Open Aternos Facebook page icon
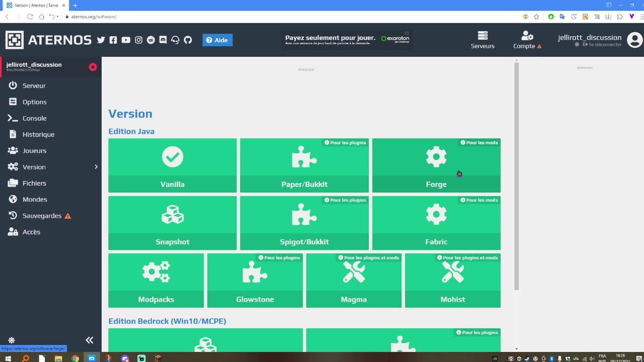This screenshot has height=362, width=644. [113, 40]
